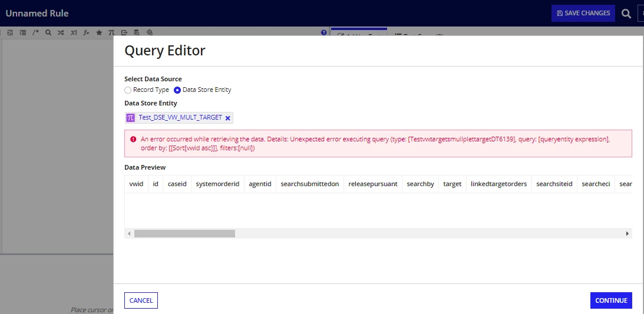Click the red error alert icon
644x314 pixels.
point(133,139)
